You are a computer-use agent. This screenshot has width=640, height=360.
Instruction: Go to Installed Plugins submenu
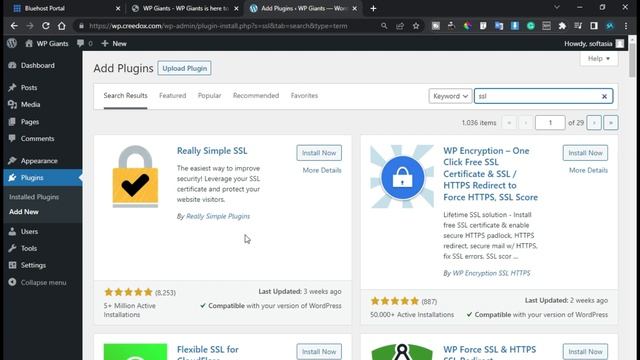coord(34,197)
